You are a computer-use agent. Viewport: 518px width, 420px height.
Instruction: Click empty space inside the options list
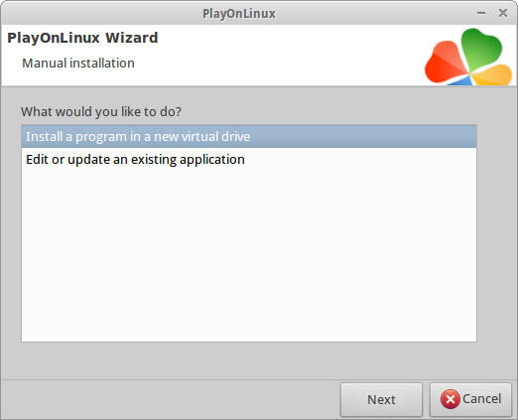[249, 255]
